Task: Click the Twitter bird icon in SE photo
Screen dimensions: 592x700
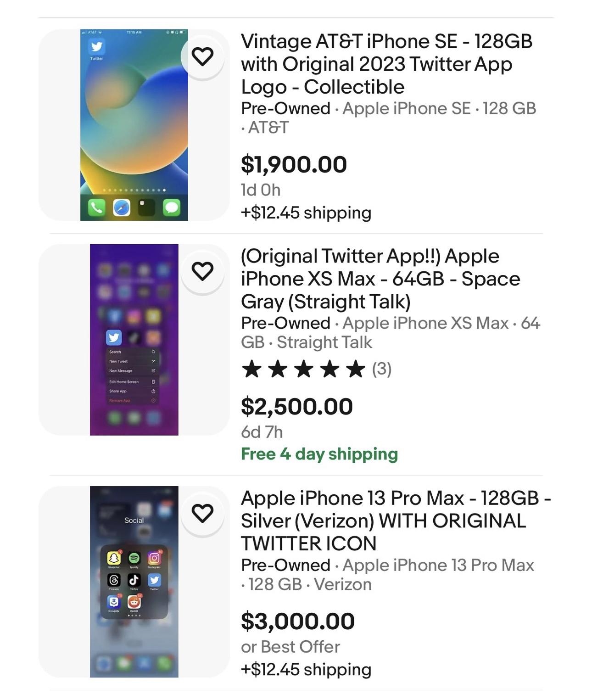Action: pyautogui.click(x=96, y=46)
